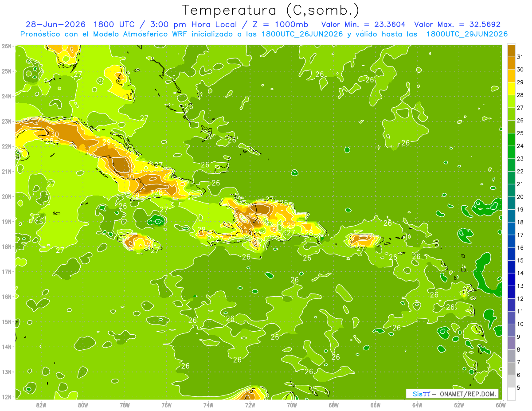532x411 pixels.
Task: Click the gray legend swatch between 6 and 7
Action: [x=511, y=368]
